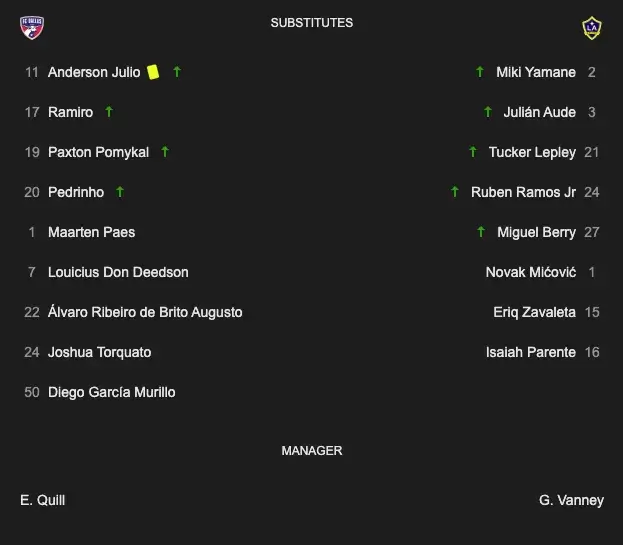
Task: Click substitution arrow beside Paxton Pomykal
Action: [x=165, y=152]
